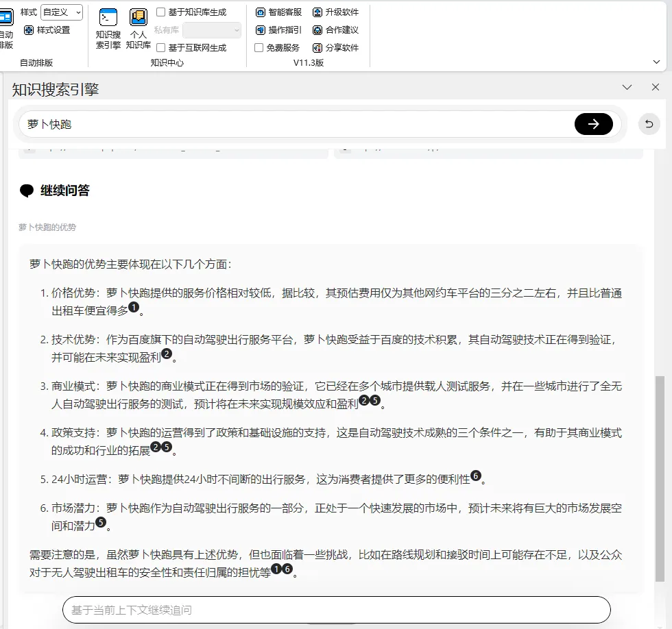Click the 萝卜快跑的优势 question text
Image resolution: width=672 pixels, height=629 pixels.
[47, 227]
